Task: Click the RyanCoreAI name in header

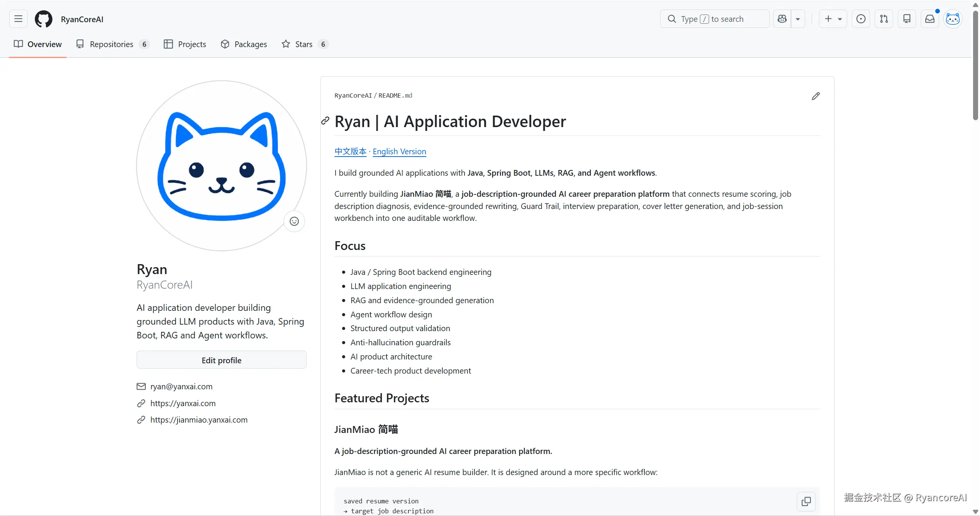Action: 82,19
